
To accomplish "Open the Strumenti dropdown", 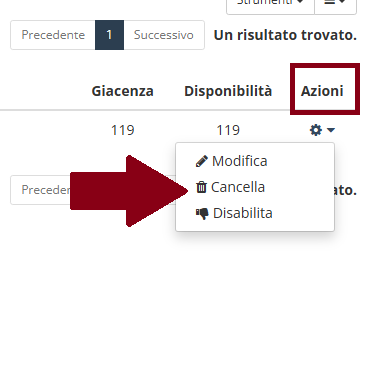I will coord(270,3).
